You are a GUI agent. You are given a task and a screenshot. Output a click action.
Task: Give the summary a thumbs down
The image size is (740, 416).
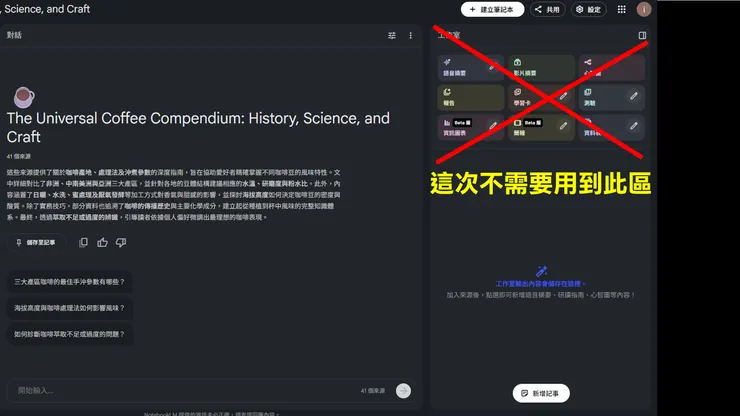click(121, 242)
